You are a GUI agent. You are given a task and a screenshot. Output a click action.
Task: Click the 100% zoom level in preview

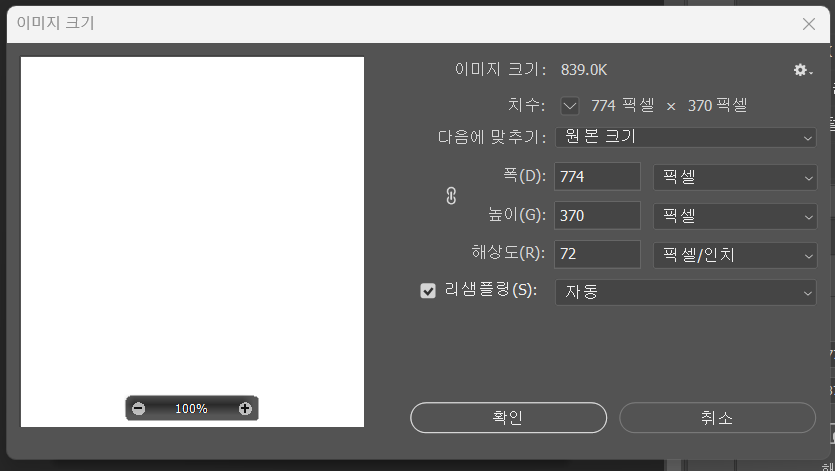click(x=191, y=408)
